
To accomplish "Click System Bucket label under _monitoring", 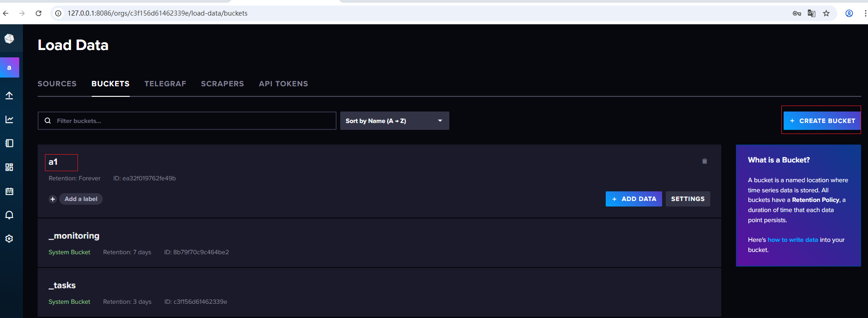I will pos(69,252).
